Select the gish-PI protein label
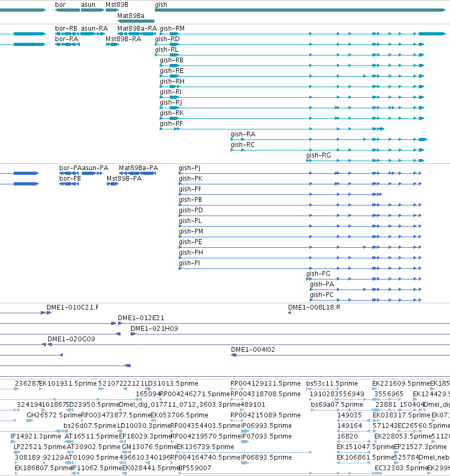This screenshot has height=476, width=450. pyautogui.click(x=189, y=263)
